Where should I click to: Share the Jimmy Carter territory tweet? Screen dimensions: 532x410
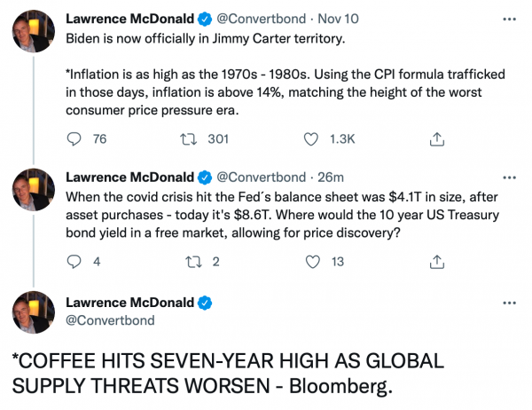coord(436,138)
